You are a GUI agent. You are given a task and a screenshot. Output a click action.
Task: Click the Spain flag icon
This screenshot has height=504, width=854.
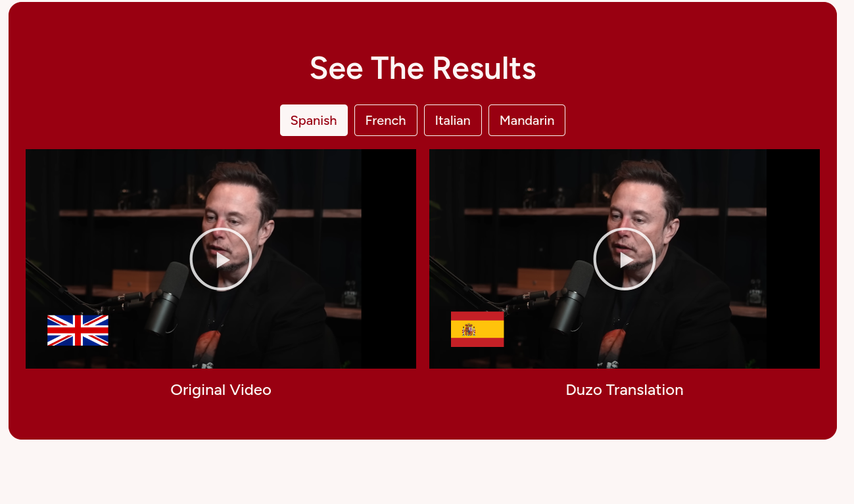pyautogui.click(x=477, y=329)
